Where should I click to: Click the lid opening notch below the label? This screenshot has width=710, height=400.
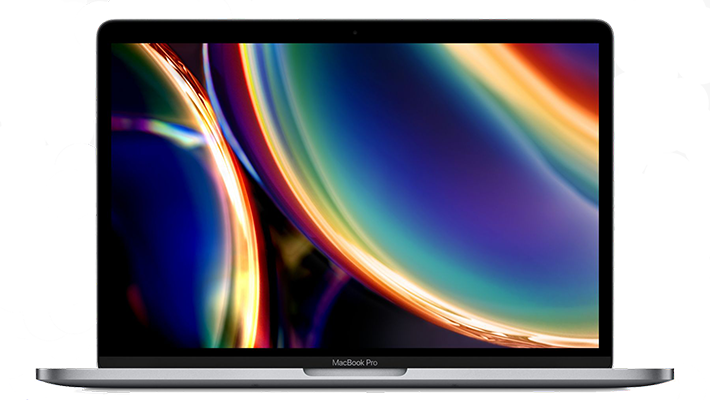(x=355, y=372)
